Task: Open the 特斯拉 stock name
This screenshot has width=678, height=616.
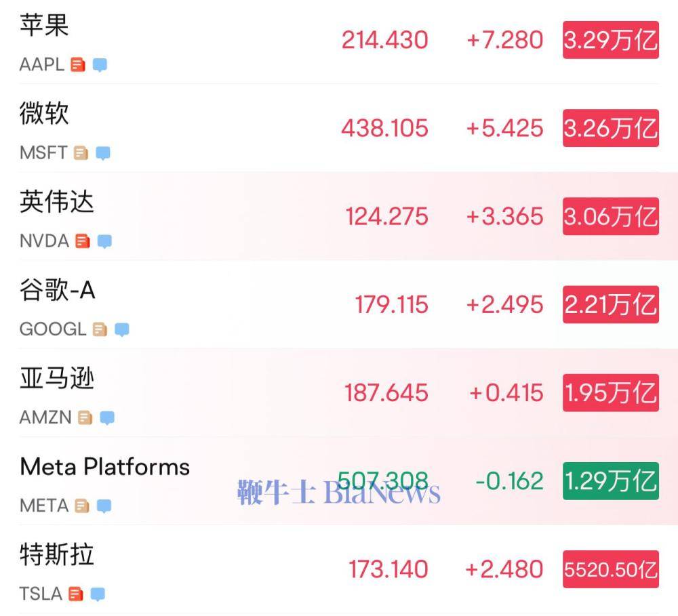Action: click(57, 554)
